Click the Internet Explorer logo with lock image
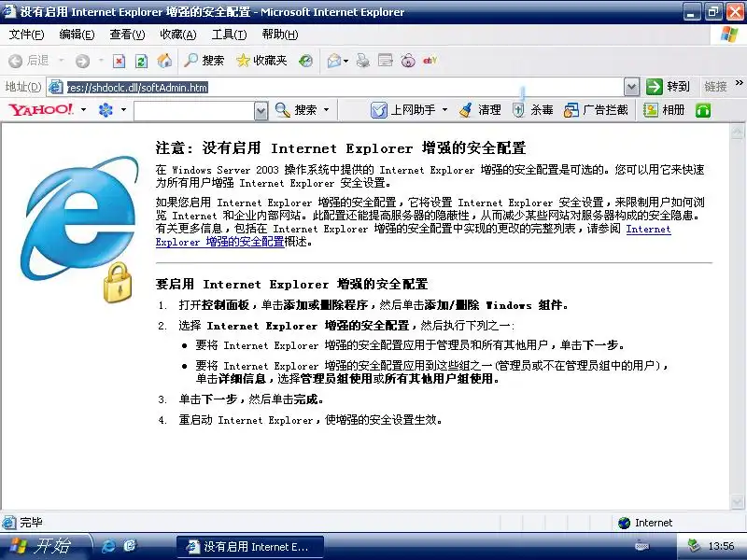Screen dimensions: 747x560 [x=79, y=230]
